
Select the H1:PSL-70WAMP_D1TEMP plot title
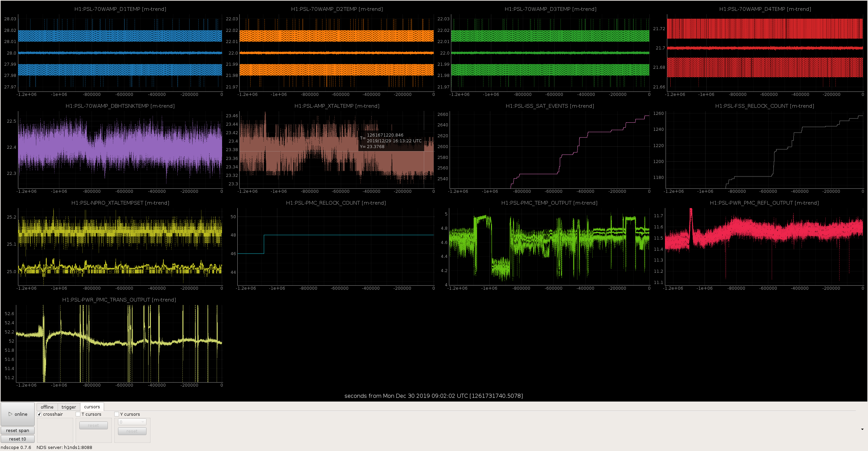point(120,9)
